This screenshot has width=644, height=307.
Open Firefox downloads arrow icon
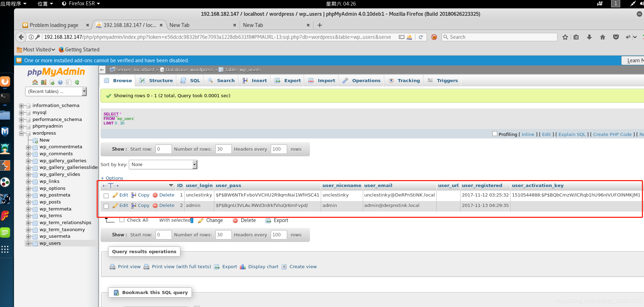pyautogui.click(x=589, y=37)
